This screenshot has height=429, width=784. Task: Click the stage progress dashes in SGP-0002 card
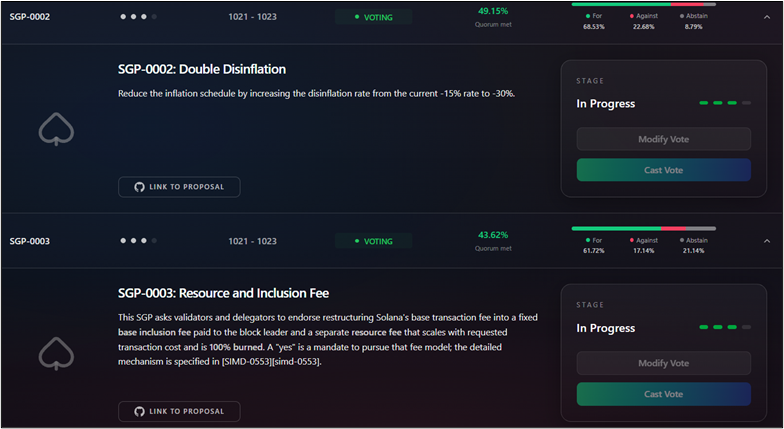point(725,103)
